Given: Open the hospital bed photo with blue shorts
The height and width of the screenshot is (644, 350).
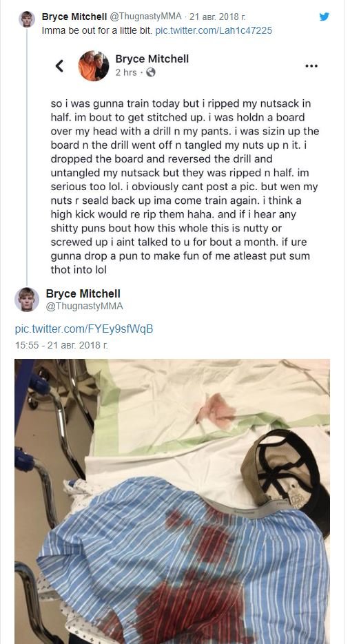Looking at the screenshot, I should click(172, 501).
